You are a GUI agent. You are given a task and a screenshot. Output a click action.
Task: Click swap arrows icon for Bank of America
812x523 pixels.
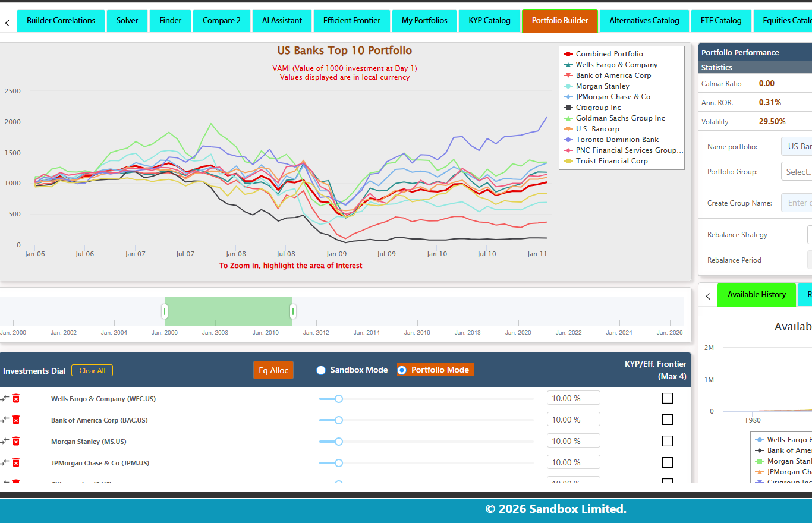coord(5,420)
